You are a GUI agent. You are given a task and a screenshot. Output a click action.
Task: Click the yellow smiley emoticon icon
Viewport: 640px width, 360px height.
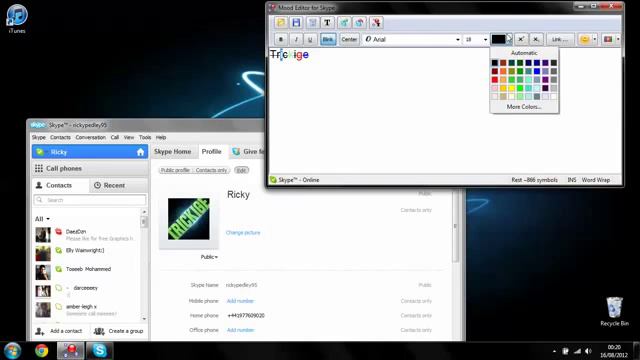coord(585,39)
